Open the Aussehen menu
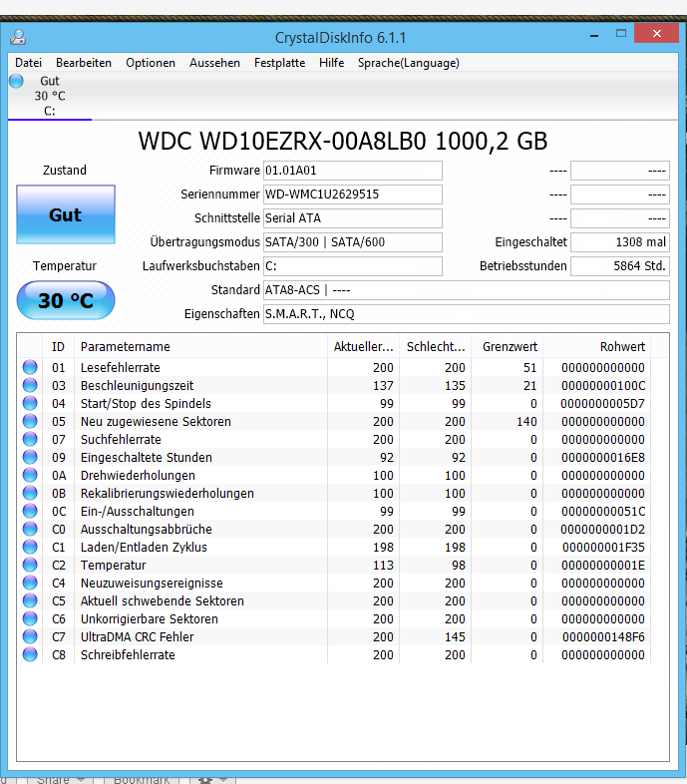 click(x=214, y=63)
